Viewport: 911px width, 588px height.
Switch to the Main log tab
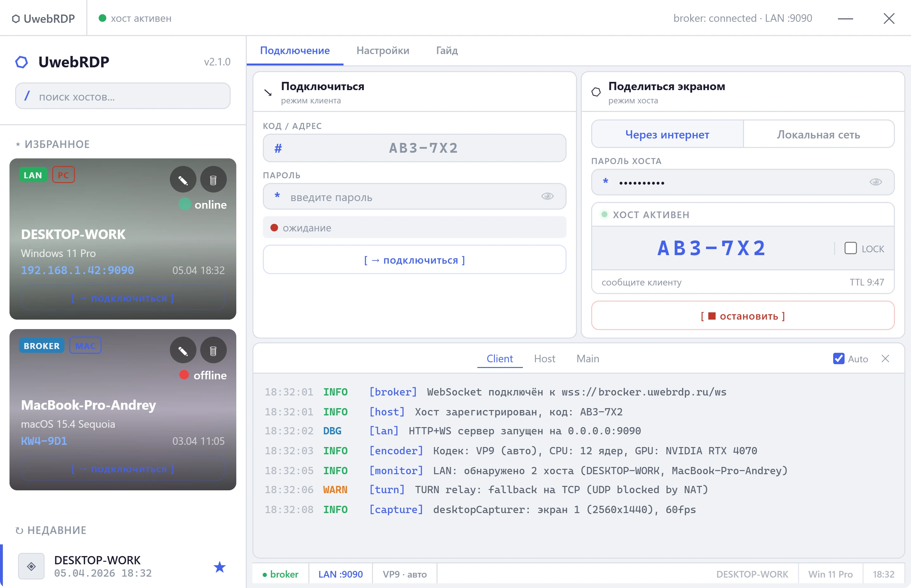click(x=588, y=358)
